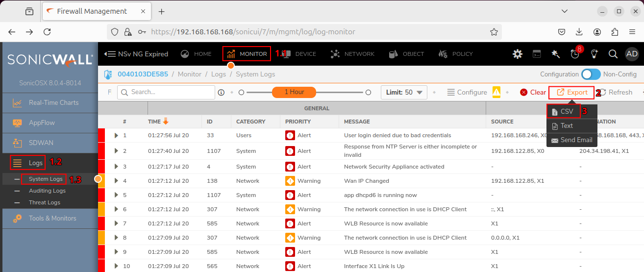
Task: Expand log row 4 Wan IP Changed
Action: tap(116, 181)
